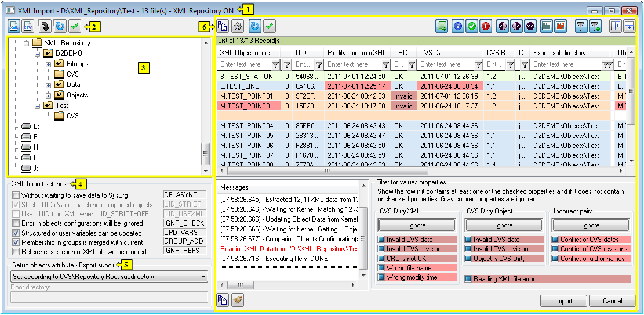Collapse the D2DEMO tree node
The height and width of the screenshot is (315, 644).
(x=38, y=53)
